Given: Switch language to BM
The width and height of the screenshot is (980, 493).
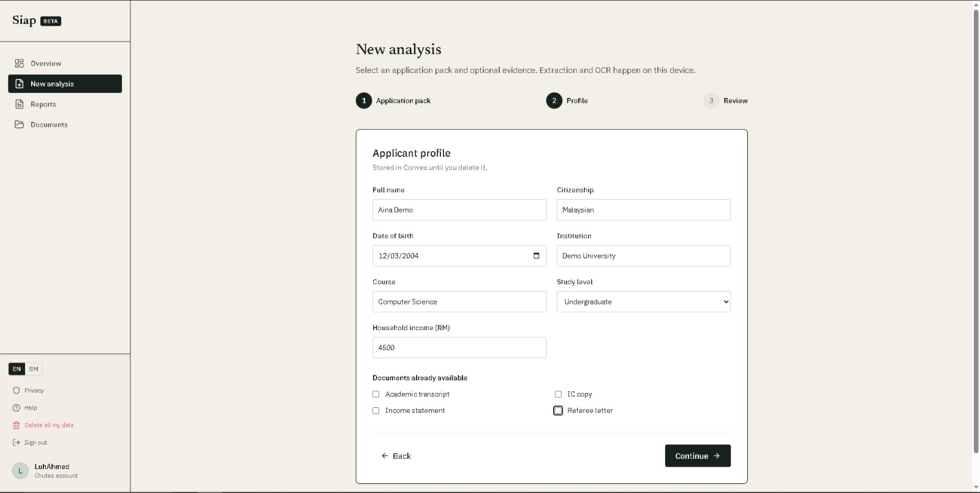Looking at the screenshot, I should [34, 369].
